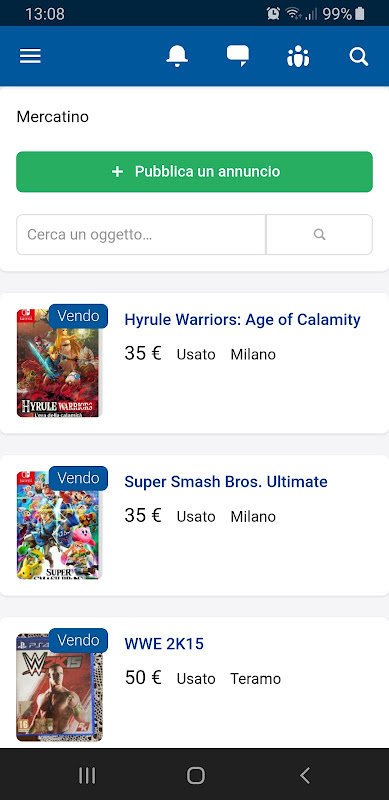Tap the header search magnifier icon
The width and height of the screenshot is (389, 800).
(x=359, y=56)
